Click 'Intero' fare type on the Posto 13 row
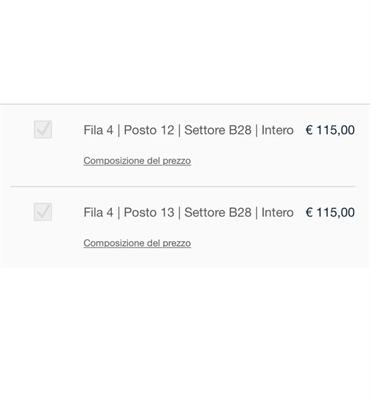Image resolution: width=370 pixels, height=400 pixels. coord(277,212)
